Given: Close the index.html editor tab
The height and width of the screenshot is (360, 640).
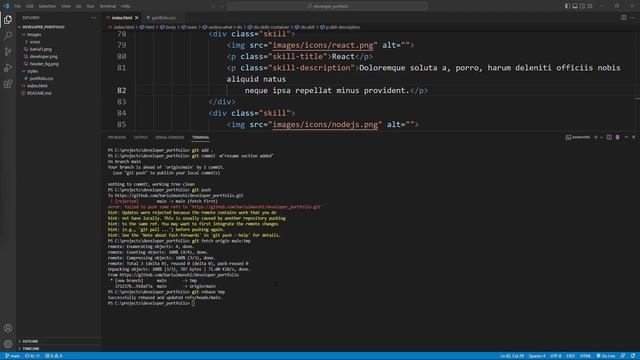Looking at the screenshot, I should point(137,18).
